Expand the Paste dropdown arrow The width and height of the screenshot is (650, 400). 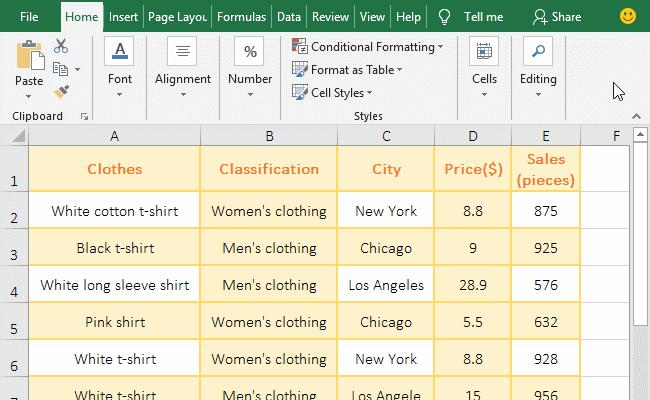coord(28,97)
